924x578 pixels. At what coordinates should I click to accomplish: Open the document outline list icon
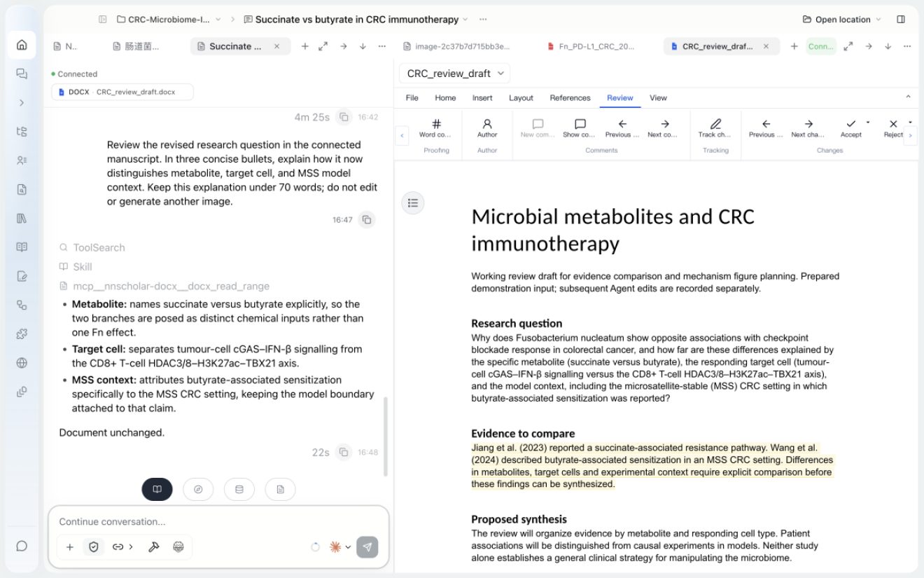tap(413, 203)
